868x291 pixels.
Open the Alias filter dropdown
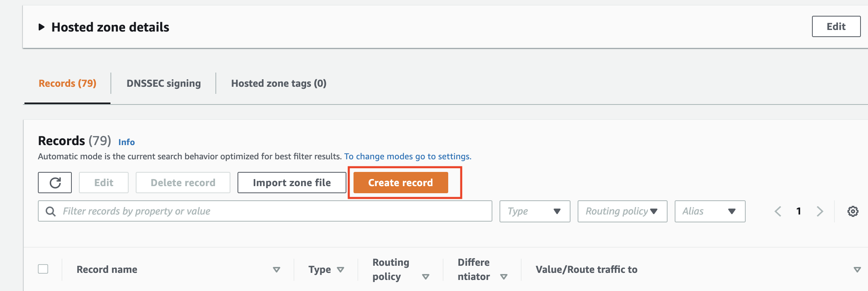pos(710,211)
